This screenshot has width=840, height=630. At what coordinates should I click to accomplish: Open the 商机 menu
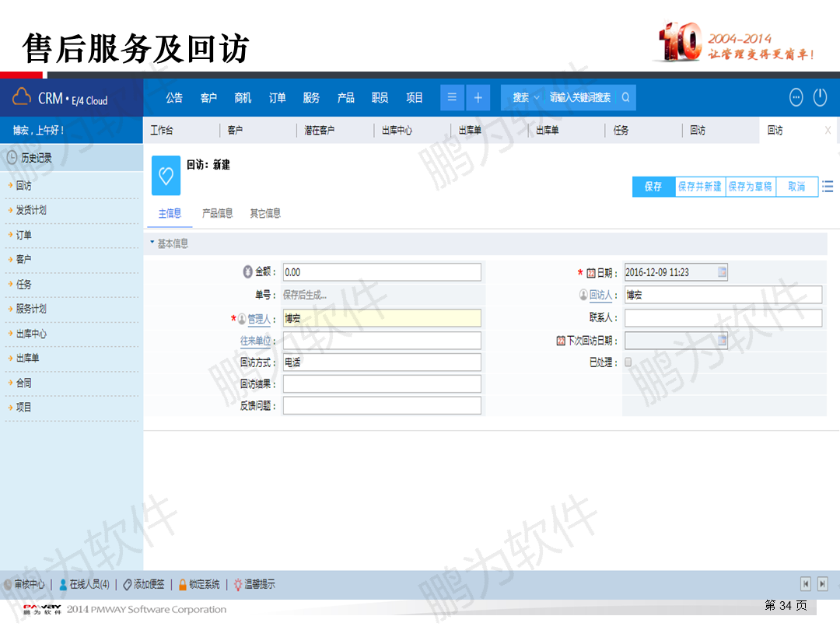pyautogui.click(x=243, y=97)
